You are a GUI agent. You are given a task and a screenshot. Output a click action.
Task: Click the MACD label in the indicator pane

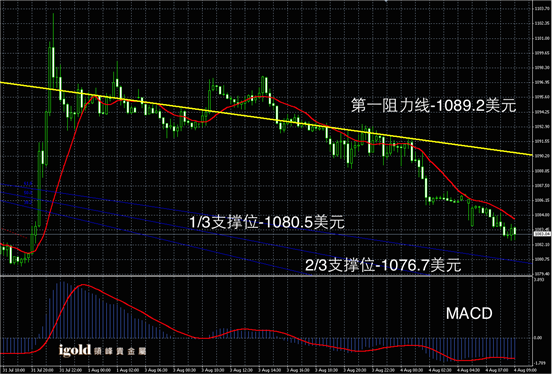(x=469, y=313)
